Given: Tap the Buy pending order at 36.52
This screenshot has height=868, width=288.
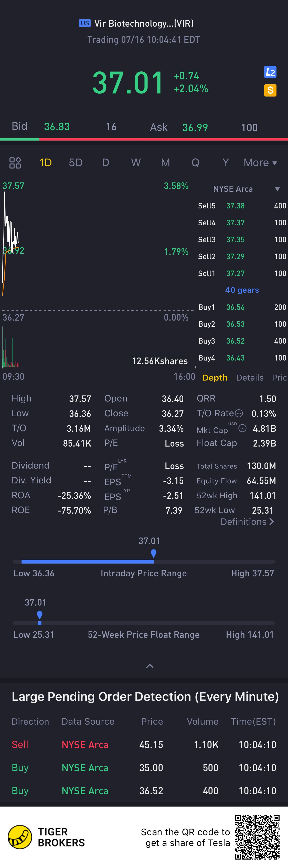Looking at the screenshot, I should click(144, 790).
